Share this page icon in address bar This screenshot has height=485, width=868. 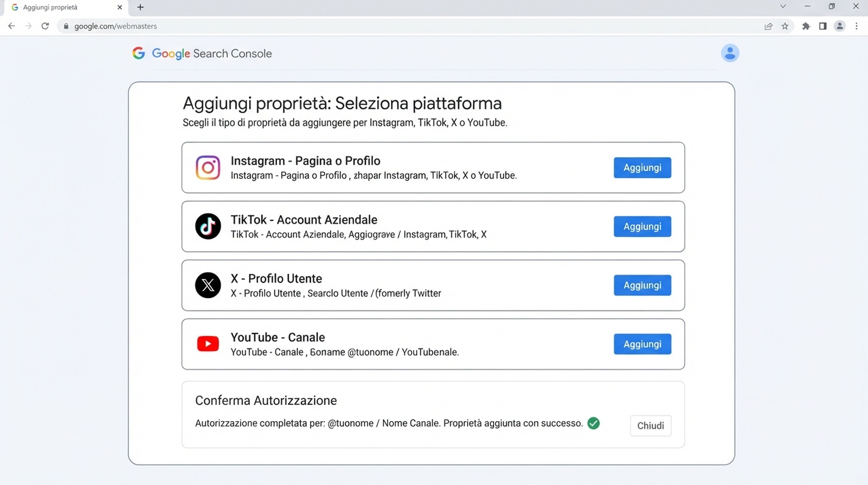(x=768, y=26)
